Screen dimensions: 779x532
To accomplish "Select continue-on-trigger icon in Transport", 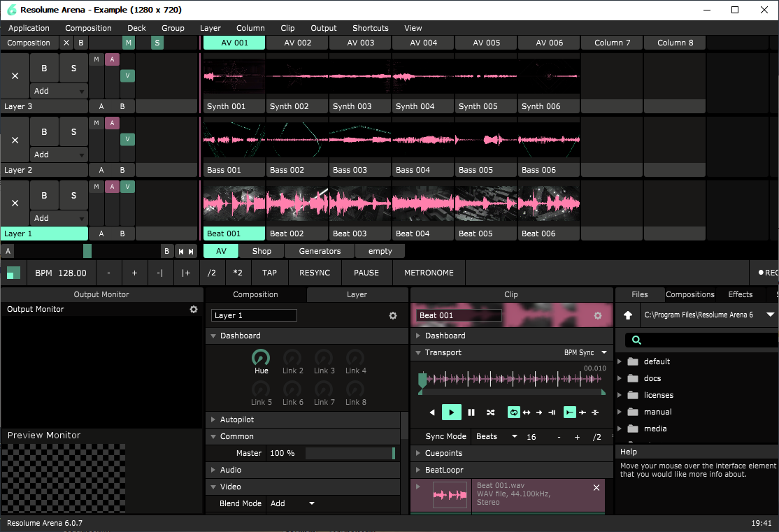I will point(583,412).
